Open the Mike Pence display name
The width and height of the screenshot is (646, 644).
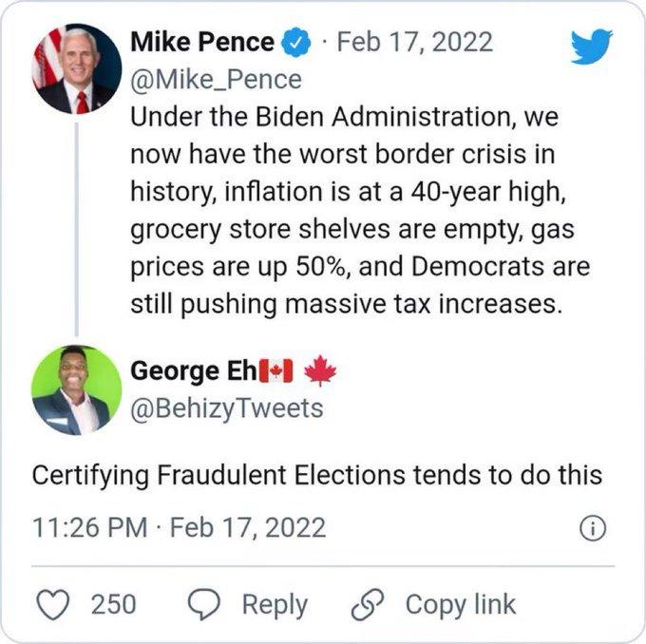tap(201, 43)
